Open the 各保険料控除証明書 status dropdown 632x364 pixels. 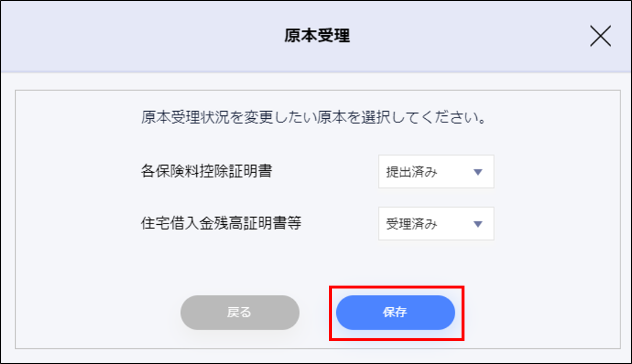[x=436, y=171]
